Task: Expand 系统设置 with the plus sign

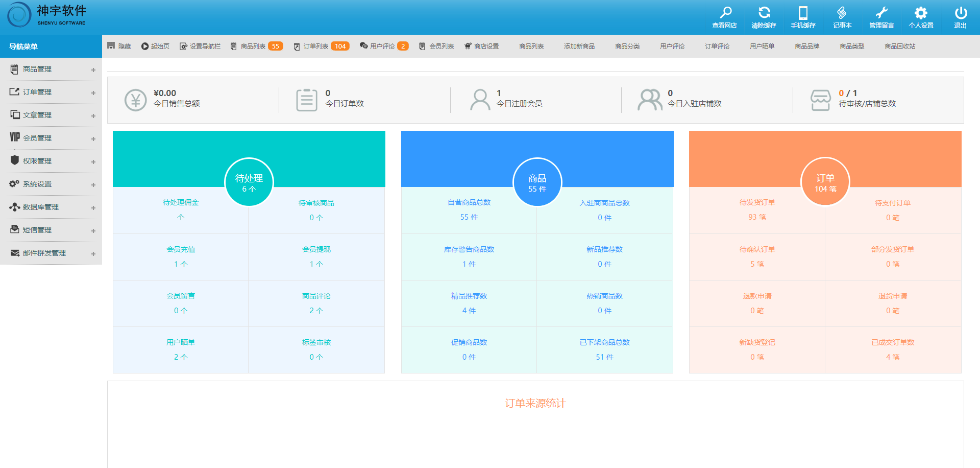Action: pos(93,185)
